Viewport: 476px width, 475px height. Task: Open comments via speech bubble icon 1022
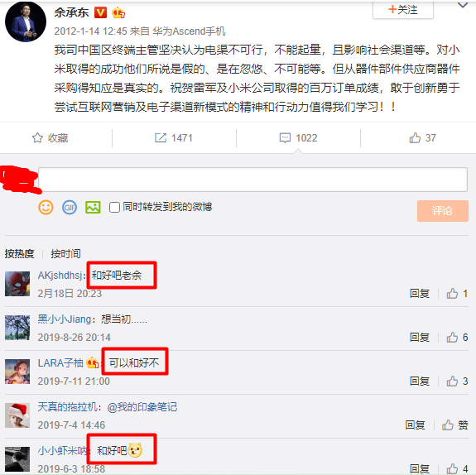coord(285,138)
